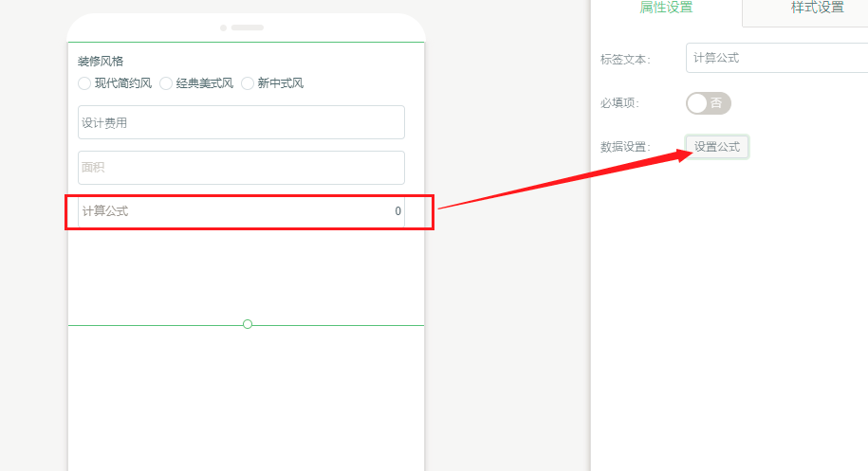Pick the 新中式风 radio option
This screenshot has height=471, width=868.
coord(248,83)
